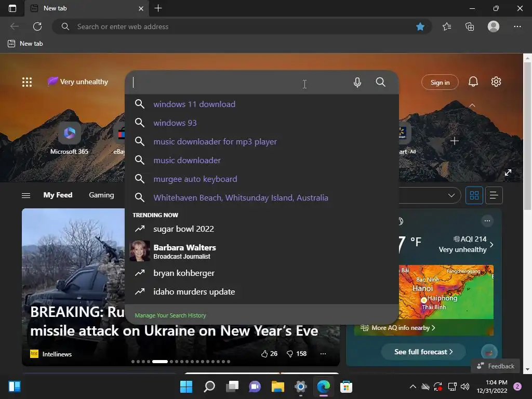
Task: Click the tab actions menu icon
Action: point(12,8)
